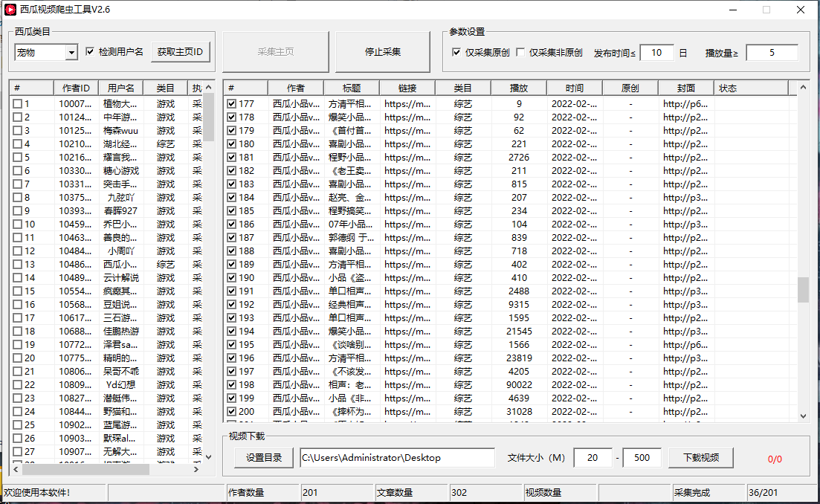The height and width of the screenshot is (504, 820).
Task: Click the 播放量 input showing 5
Action: point(772,52)
